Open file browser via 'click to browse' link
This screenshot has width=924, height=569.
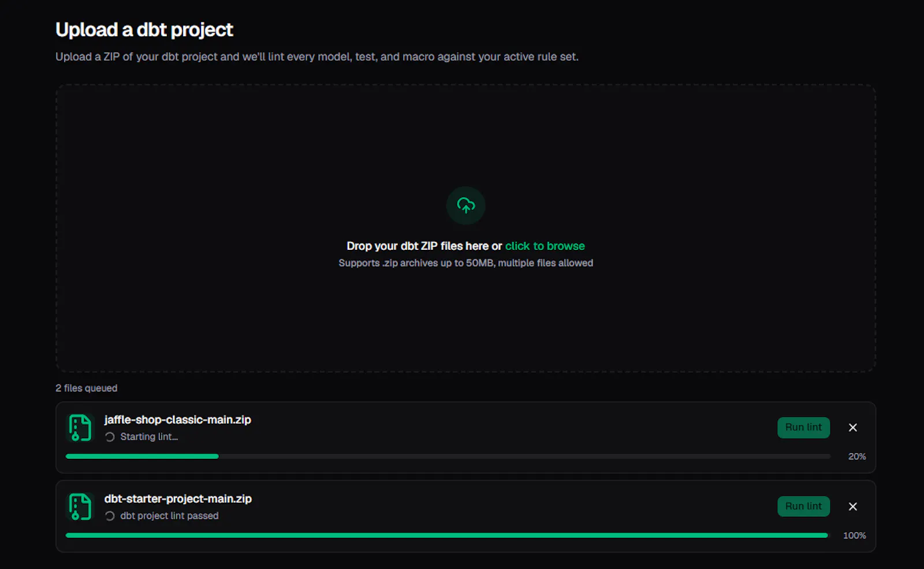coord(545,246)
